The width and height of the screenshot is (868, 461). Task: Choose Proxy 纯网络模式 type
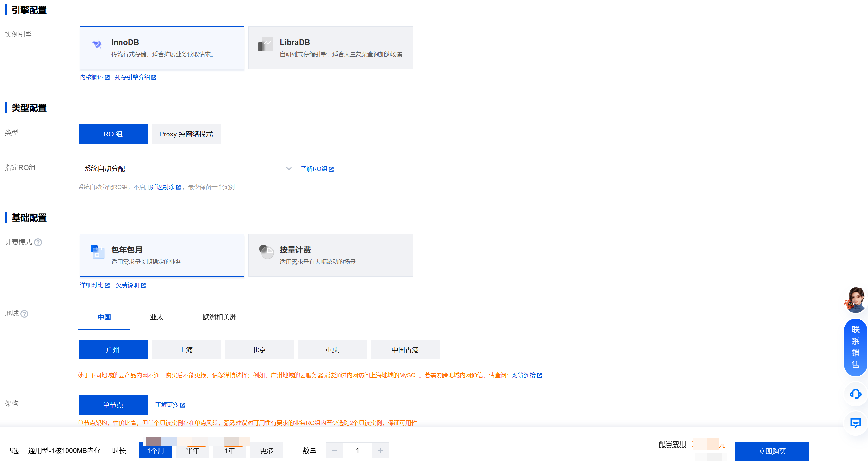pyautogui.click(x=186, y=134)
